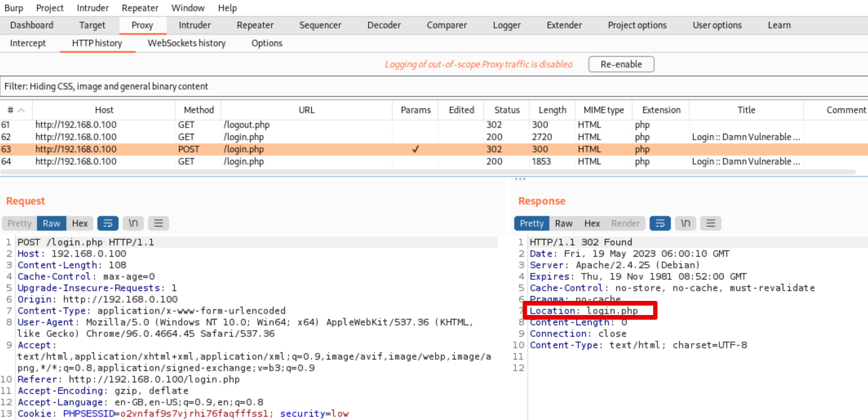Toggle non-printable characters (\n) in Request panel

[133, 223]
